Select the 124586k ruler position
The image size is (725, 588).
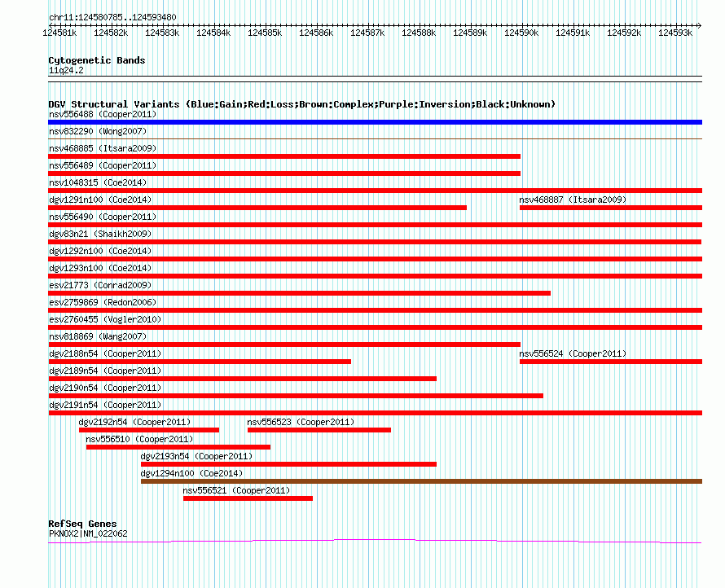[x=316, y=33]
